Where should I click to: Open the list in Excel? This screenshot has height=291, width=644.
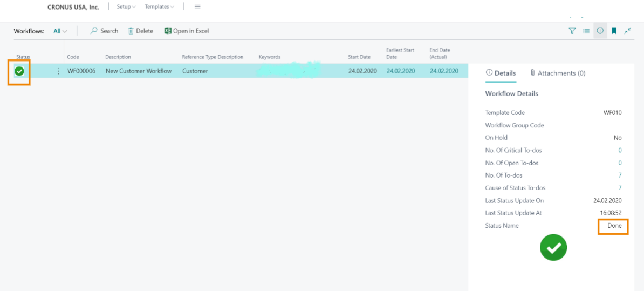pyautogui.click(x=187, y=31)
